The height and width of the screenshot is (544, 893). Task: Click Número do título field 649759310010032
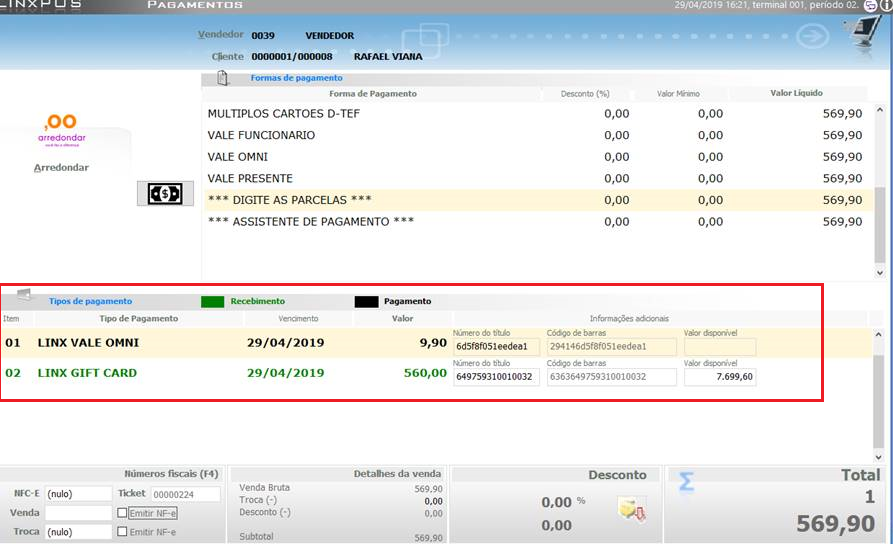click(496, 377)
